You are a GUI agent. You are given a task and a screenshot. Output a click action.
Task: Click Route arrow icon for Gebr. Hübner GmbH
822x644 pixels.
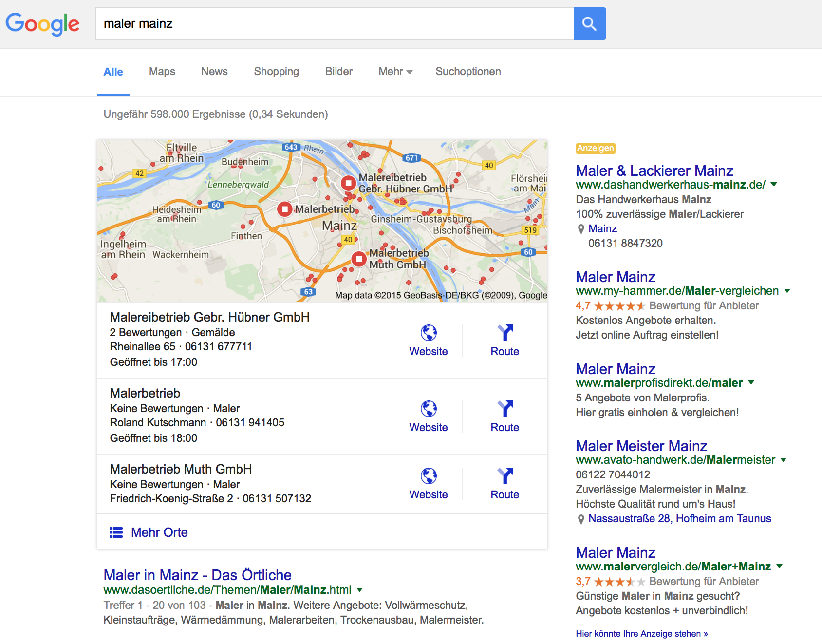click(x=505, y=333)
